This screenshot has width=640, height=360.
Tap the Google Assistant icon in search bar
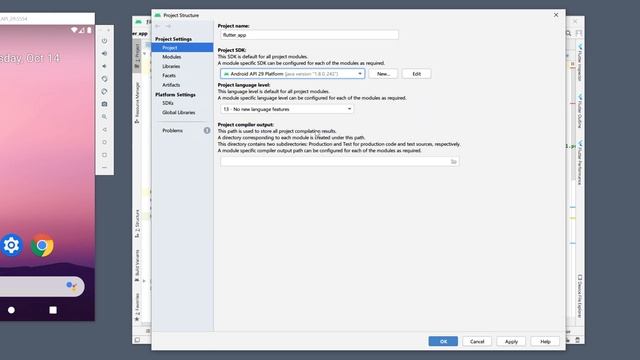click(x=71, y=286)
